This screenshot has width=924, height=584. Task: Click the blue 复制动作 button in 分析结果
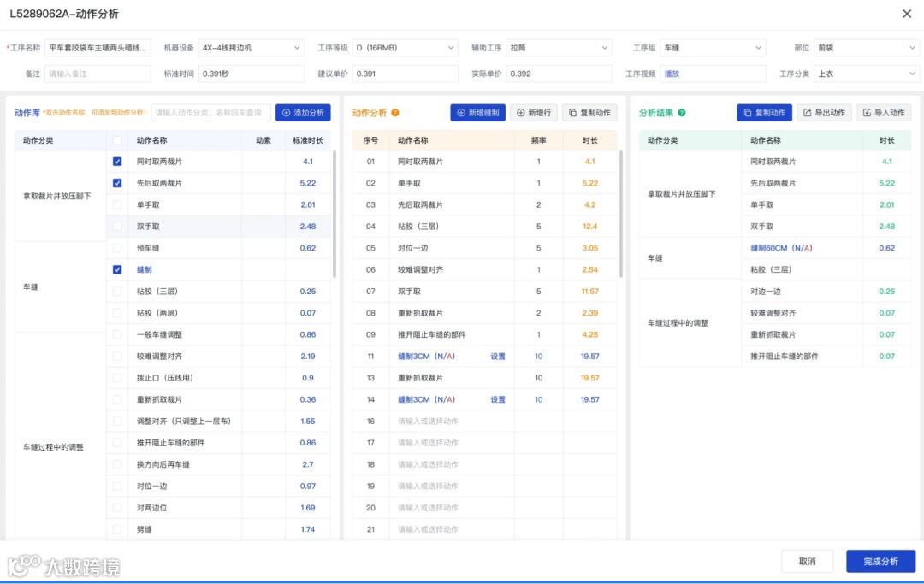(x=764, y=113)
